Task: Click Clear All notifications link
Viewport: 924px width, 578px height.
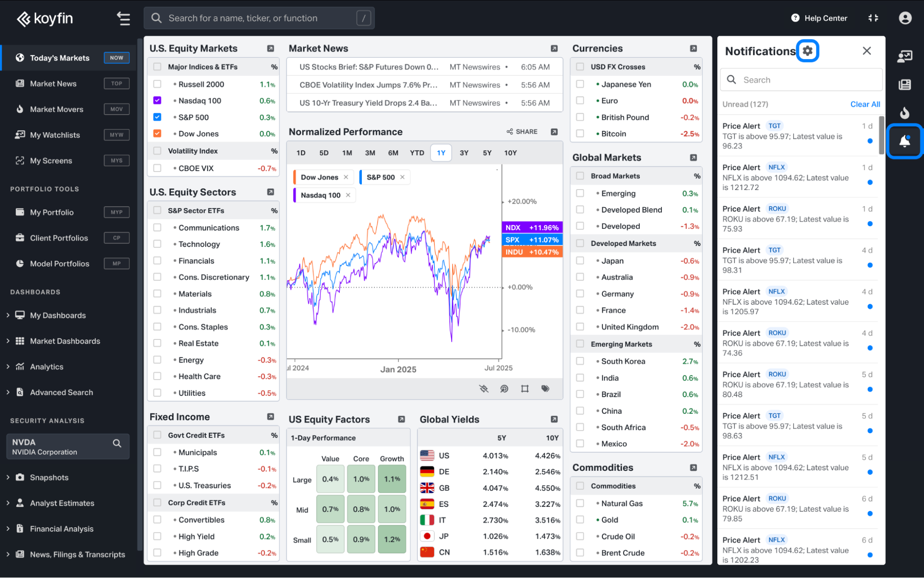Action: click(865, 105)
